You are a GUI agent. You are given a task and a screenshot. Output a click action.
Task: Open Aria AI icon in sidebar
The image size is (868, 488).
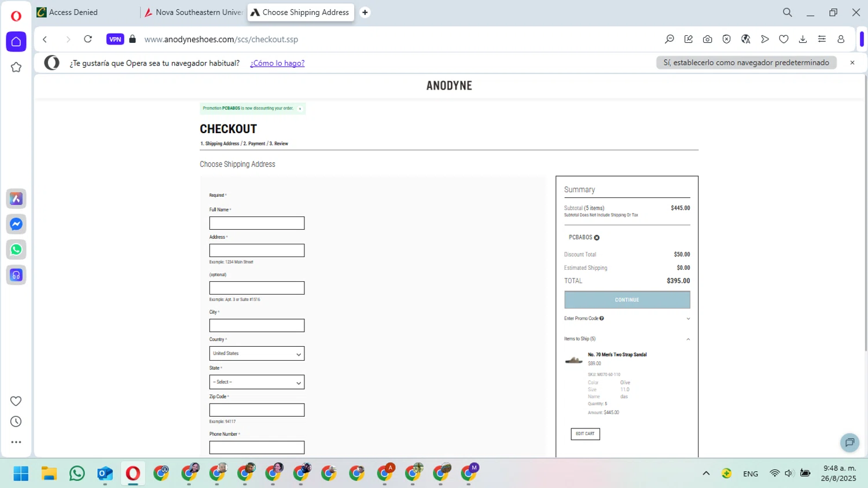(x=16, y=199)
